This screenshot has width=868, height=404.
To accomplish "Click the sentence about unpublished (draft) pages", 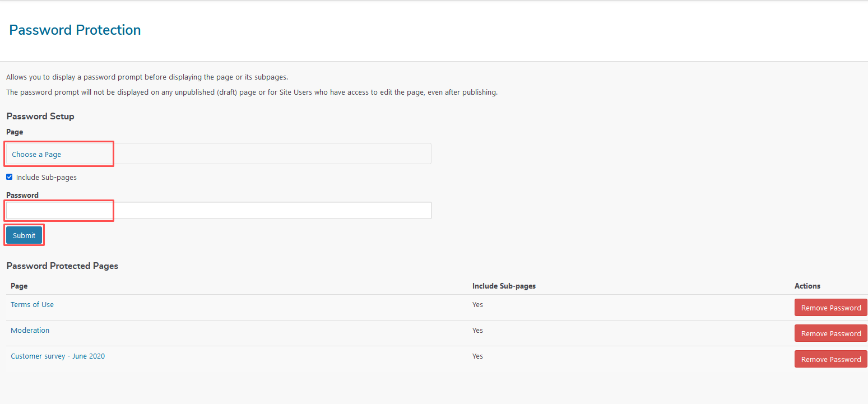I will click(x=252, y=92).
